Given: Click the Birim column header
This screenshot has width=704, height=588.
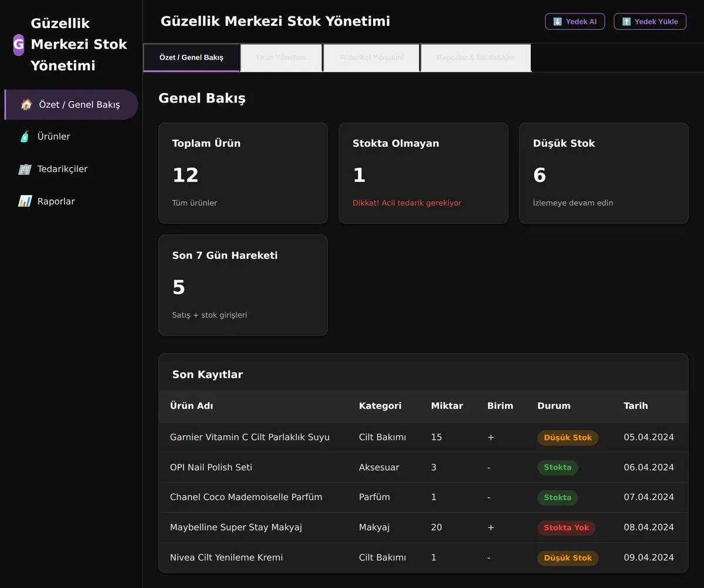Looking at the screenshot, I should (x=500, y=406).
